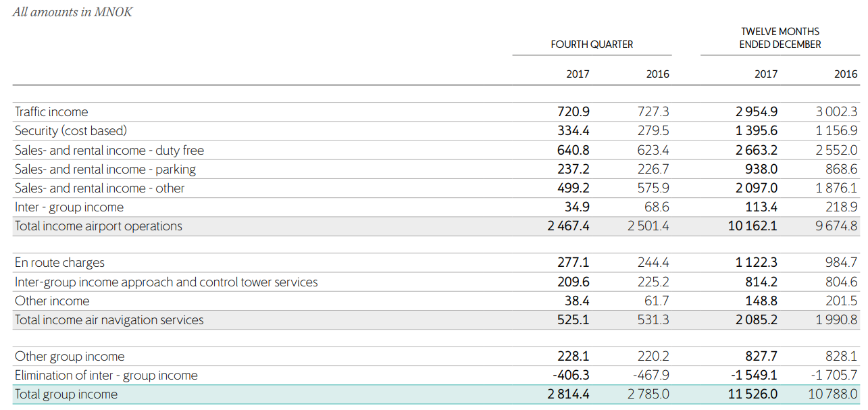Click the en route charges value 277.1
Screen dimensions: 868x410
[x=573, y=263]
